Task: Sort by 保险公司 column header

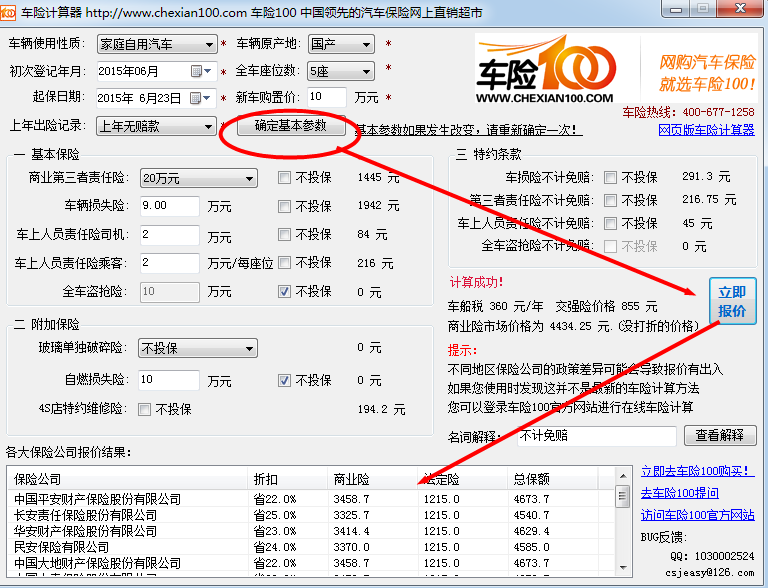Action: tap(127, 479)
